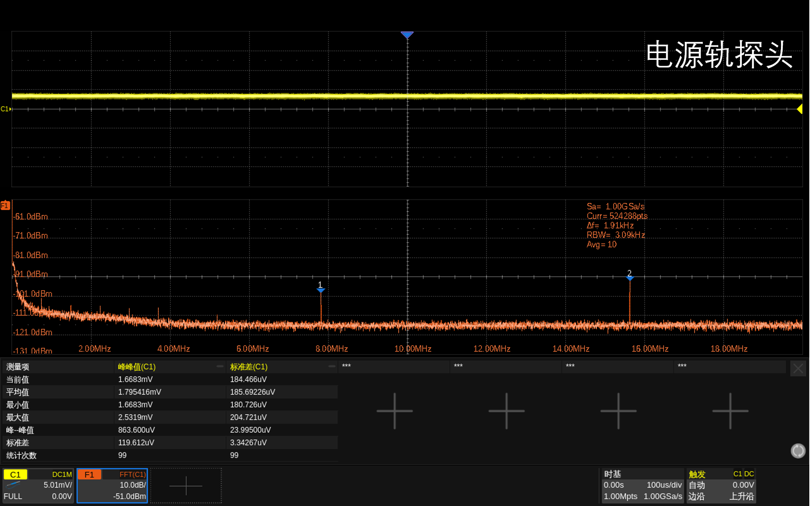
Task: Select the orange F1 trace label
Action: [x=5, y=206]
